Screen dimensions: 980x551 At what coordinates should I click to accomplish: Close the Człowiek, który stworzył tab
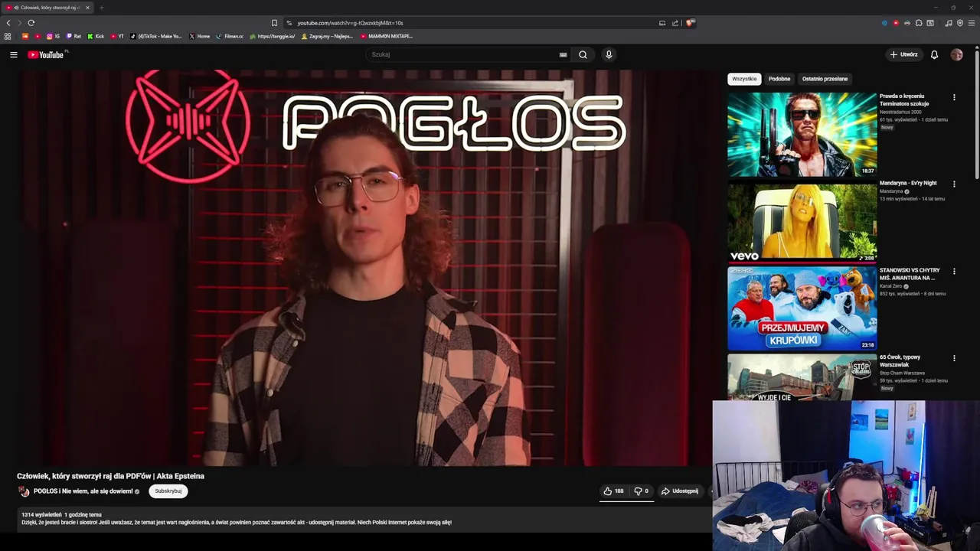[87, 8]
